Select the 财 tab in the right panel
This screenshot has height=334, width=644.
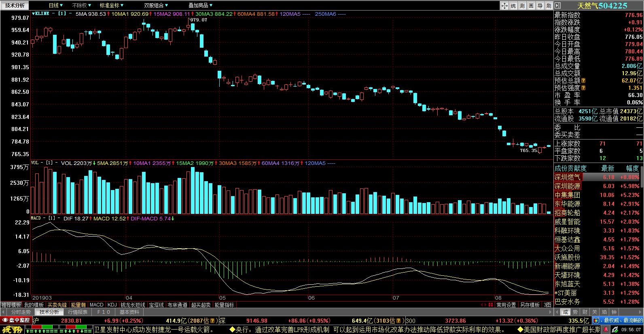585,312
